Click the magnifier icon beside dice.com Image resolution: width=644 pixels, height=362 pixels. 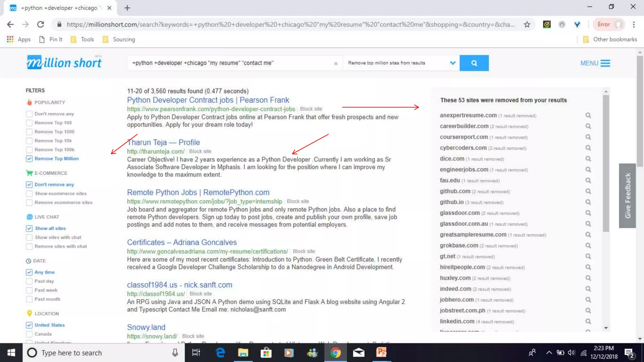588,159
